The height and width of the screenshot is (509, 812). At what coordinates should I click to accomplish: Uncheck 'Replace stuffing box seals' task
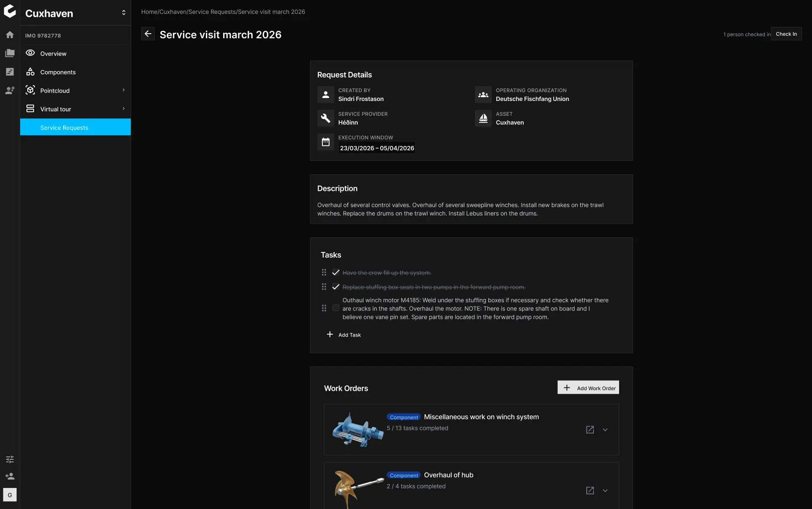tap(335, 286)
